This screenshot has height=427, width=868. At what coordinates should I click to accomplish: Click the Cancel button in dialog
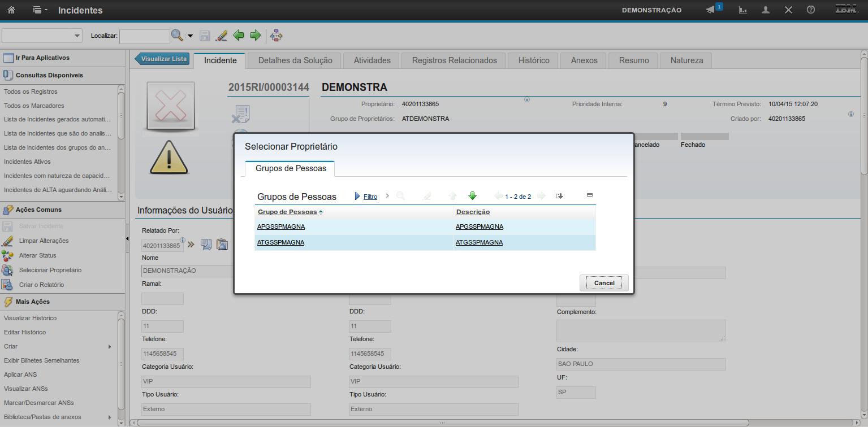point(604,283)
